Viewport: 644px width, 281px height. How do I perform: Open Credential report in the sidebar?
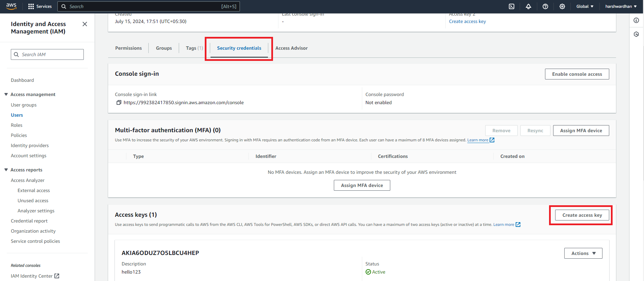click(29, 221)
